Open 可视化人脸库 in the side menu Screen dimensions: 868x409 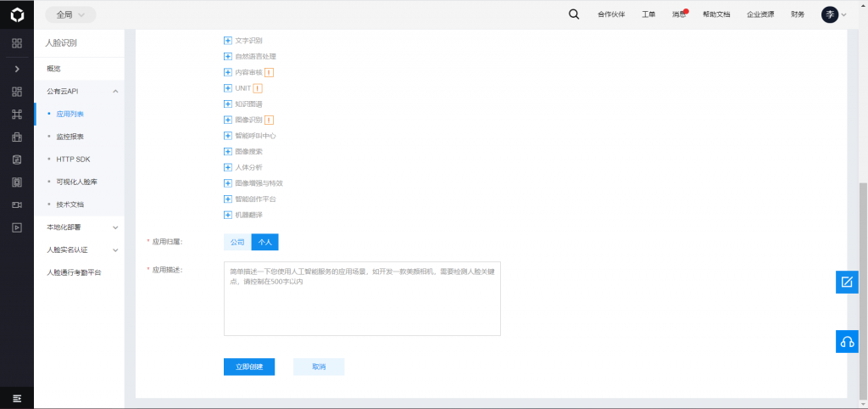[x=79, y=182]
